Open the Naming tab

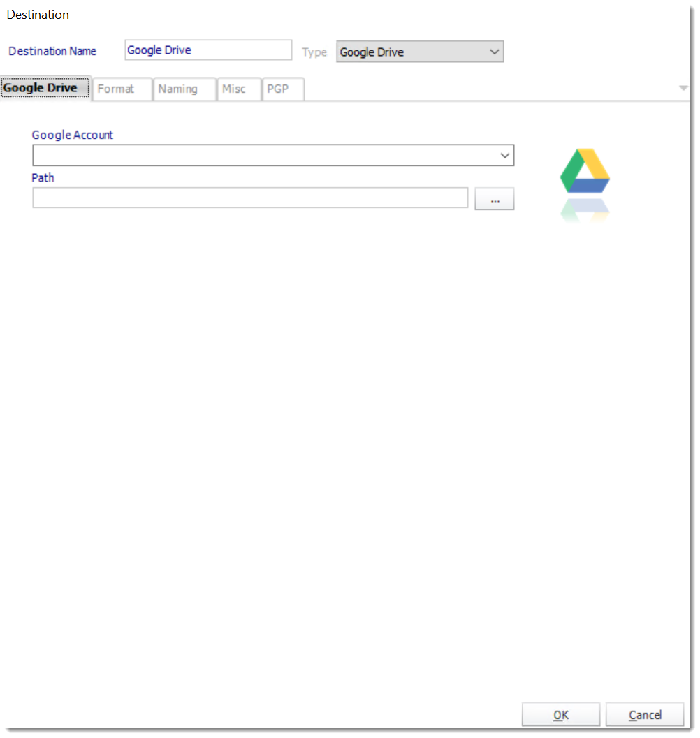tap(184, 89)
